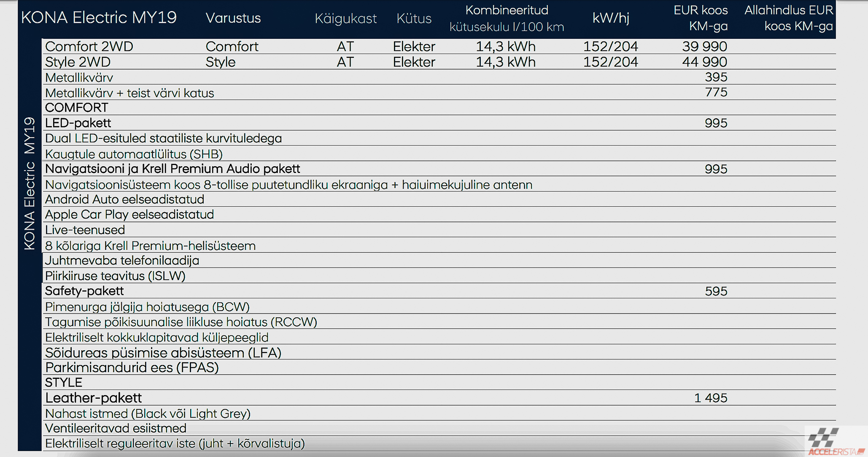868x457 pixels.
Task: Click Juhtmevaba telefonilaadija row
Action: tap(439, 260)
